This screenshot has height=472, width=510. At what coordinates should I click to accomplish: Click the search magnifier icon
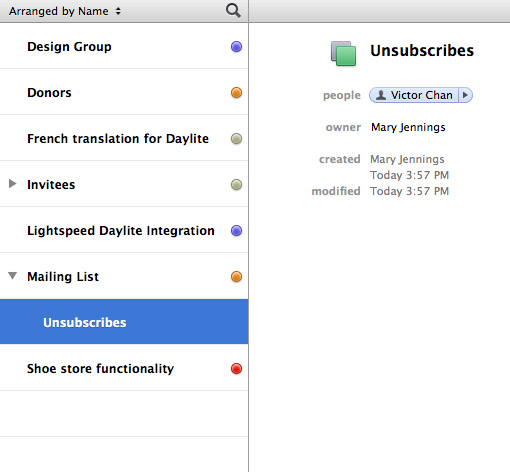(x=233, y=11)
